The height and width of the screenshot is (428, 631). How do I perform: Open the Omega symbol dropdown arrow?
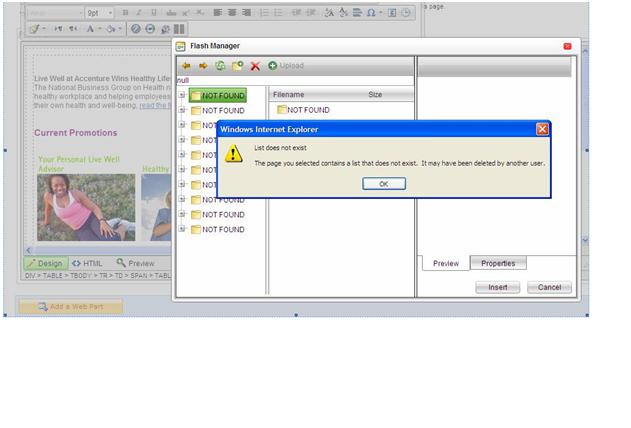(x=381, y=13)
